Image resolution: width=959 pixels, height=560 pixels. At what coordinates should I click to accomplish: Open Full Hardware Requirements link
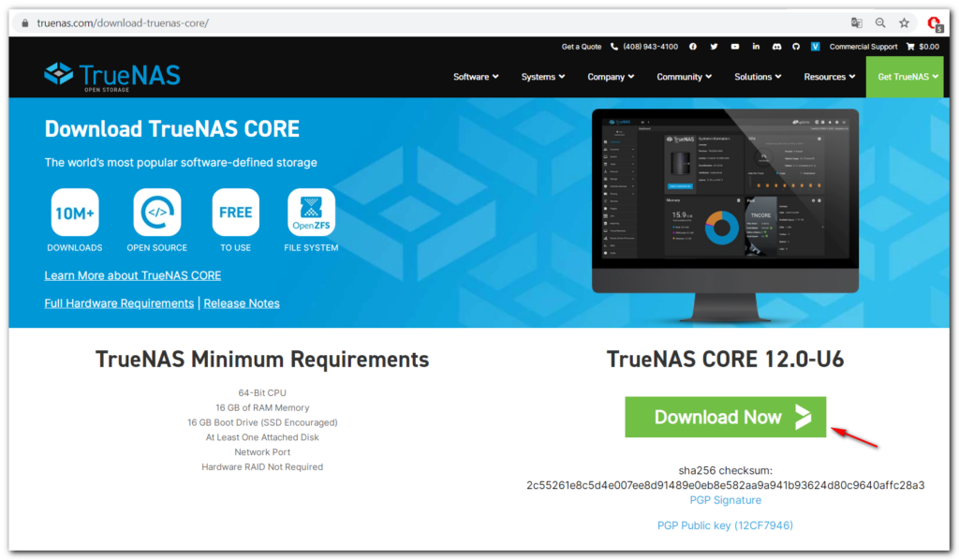pyautogui.click(x=119, y=303)
